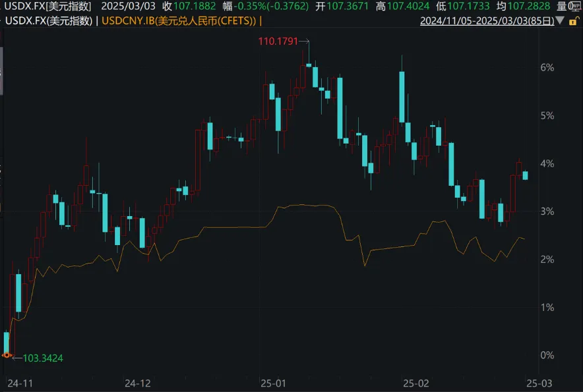Screen dimensions: 583x392
Task: Click the yellow unlock padlock icon
Action: [573, 21]
